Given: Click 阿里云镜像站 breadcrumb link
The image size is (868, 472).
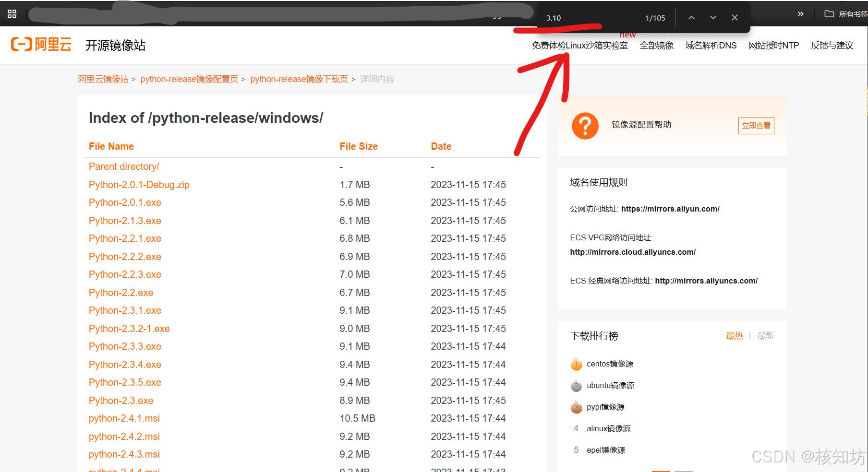Looking at the screenshot, I should coord(103,79).
